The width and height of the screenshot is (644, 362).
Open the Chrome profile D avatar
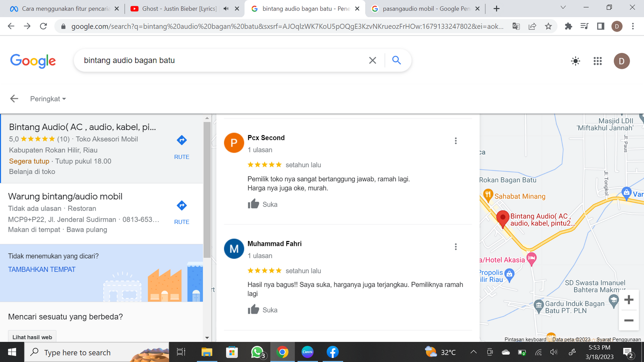click(617, 26)
